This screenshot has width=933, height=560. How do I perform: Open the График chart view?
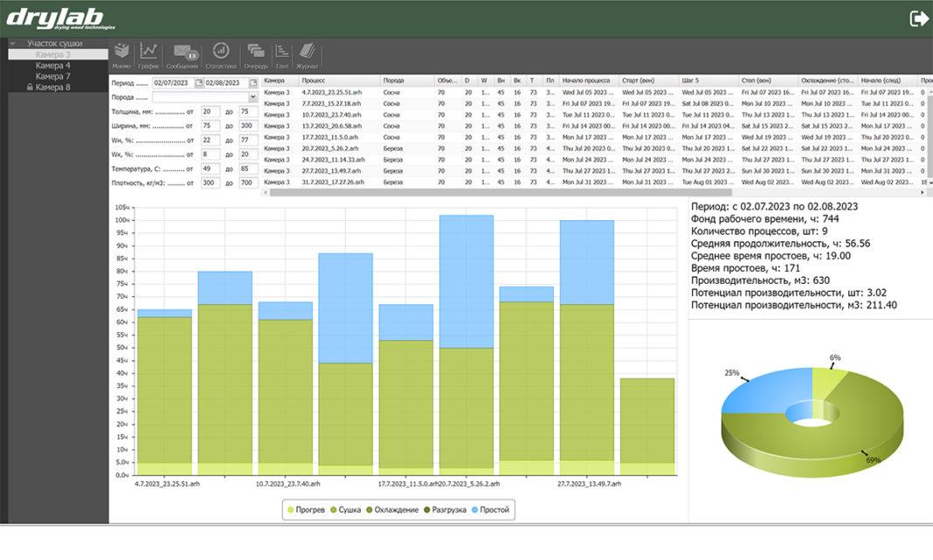(149, 54)
